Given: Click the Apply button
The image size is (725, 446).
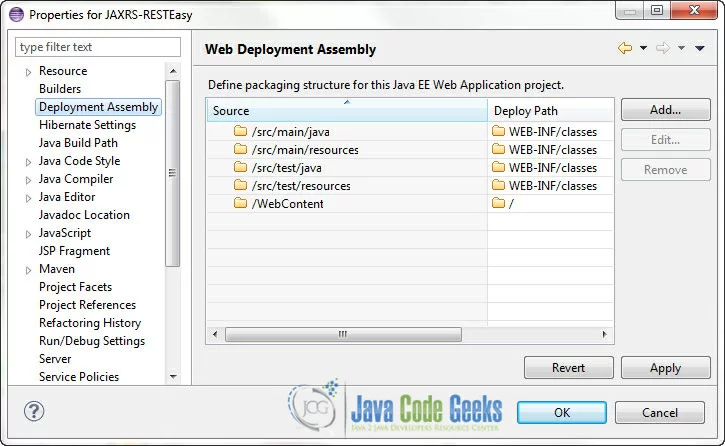Looking at the screenshot, I should click(665, 368).
